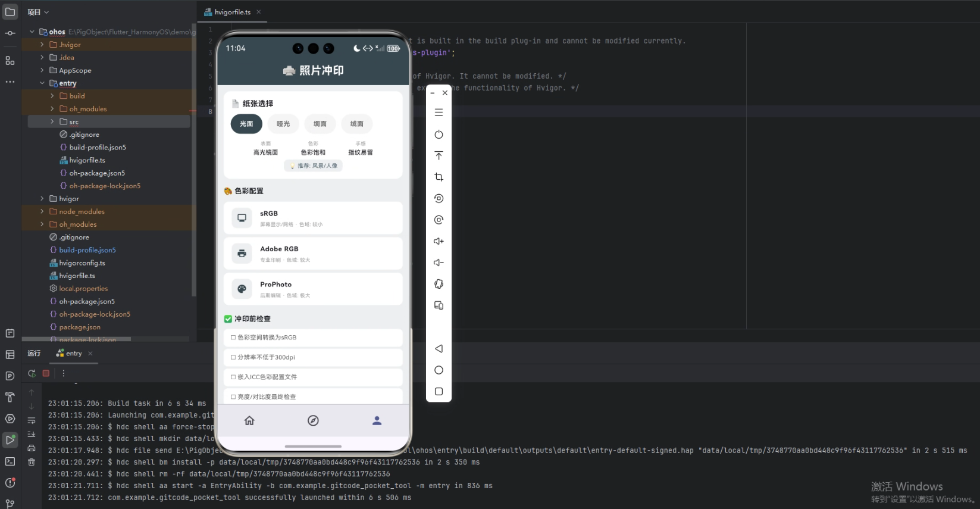
Task: Open emulator toolbar hamburger menu
Action: 439,113
